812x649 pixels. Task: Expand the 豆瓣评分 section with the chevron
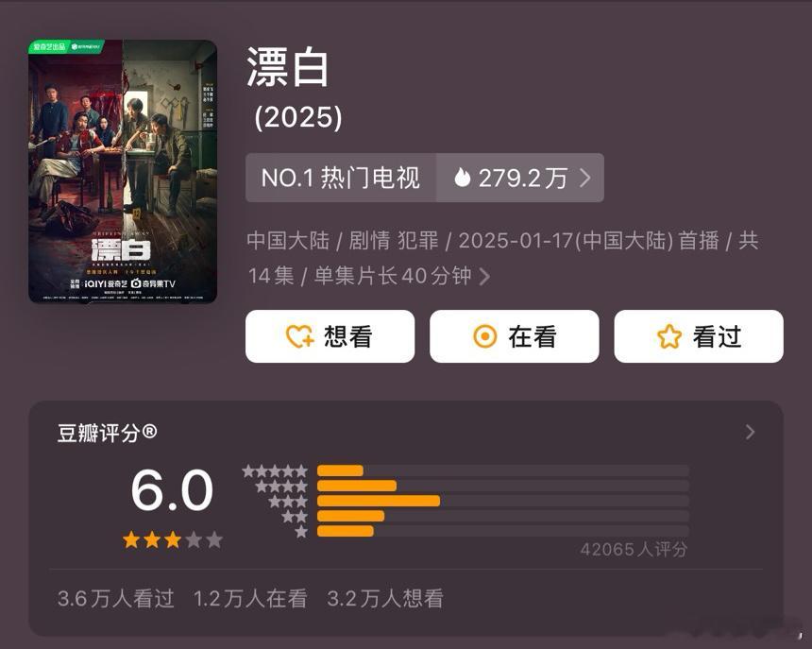tap(750, 432)
